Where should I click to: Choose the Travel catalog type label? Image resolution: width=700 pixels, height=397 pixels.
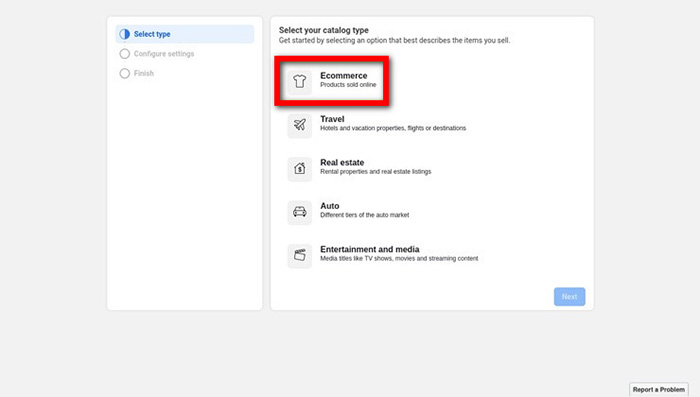(332, 119)
